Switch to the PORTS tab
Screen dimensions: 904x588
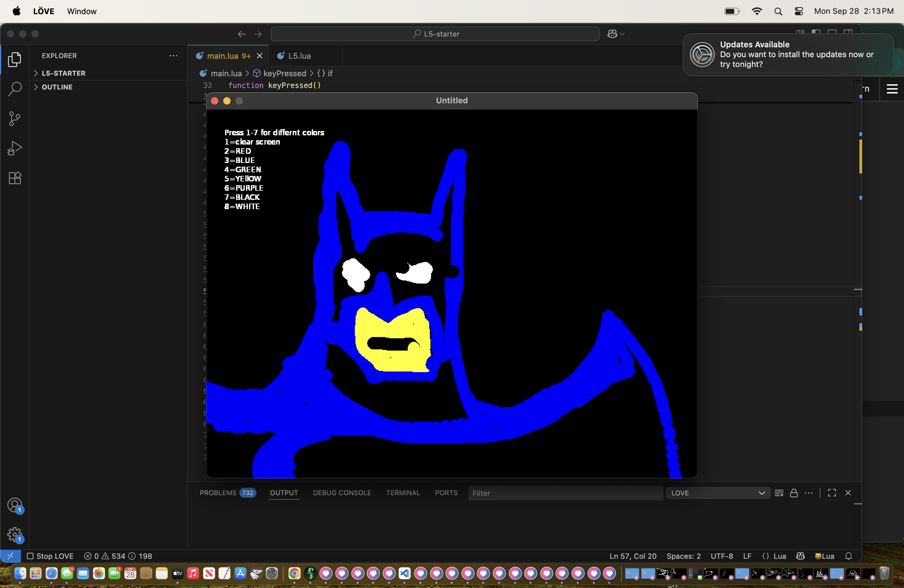[446, 493]
